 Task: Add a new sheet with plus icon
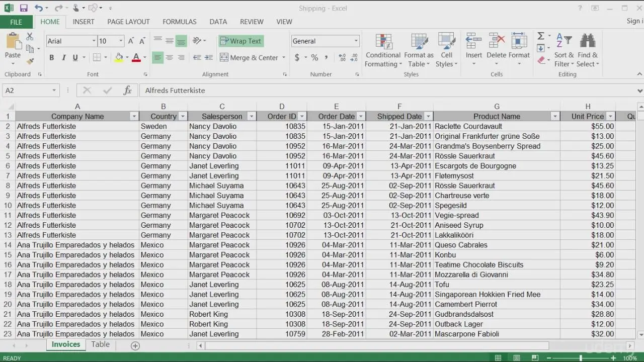[x=135, y=345]
